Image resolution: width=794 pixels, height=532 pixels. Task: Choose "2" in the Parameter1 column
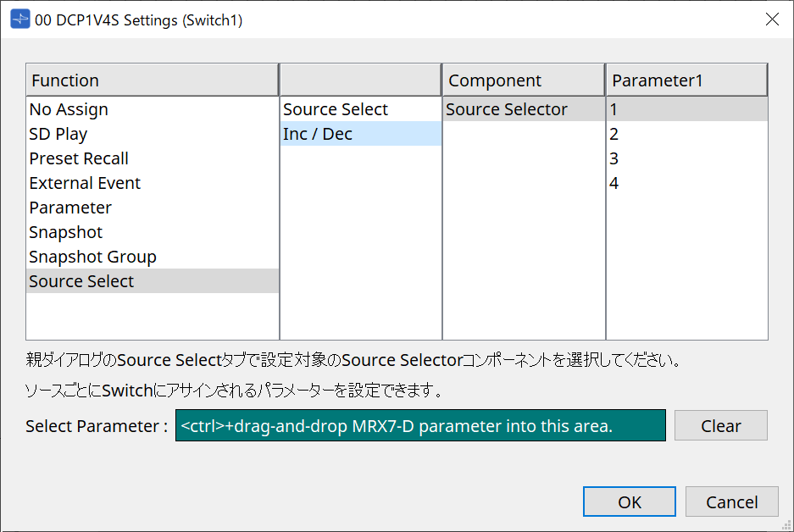[614, 134]
